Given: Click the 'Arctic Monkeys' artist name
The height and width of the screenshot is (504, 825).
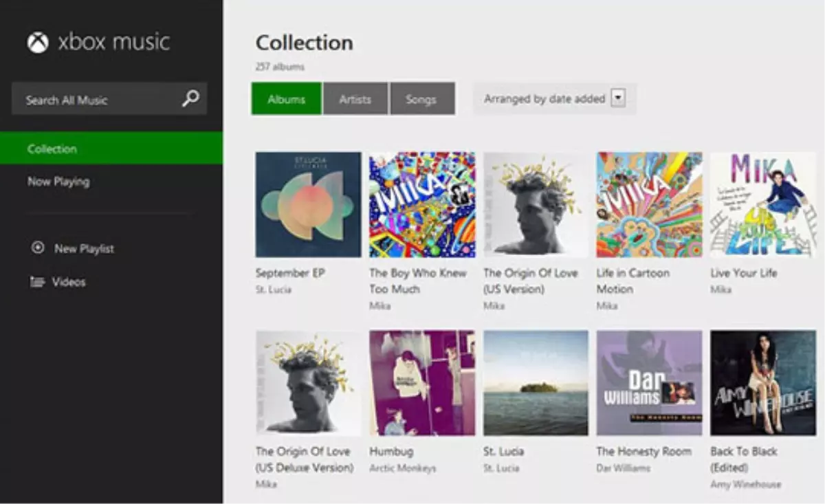Looking at the screenshot, I should point(403,468).
